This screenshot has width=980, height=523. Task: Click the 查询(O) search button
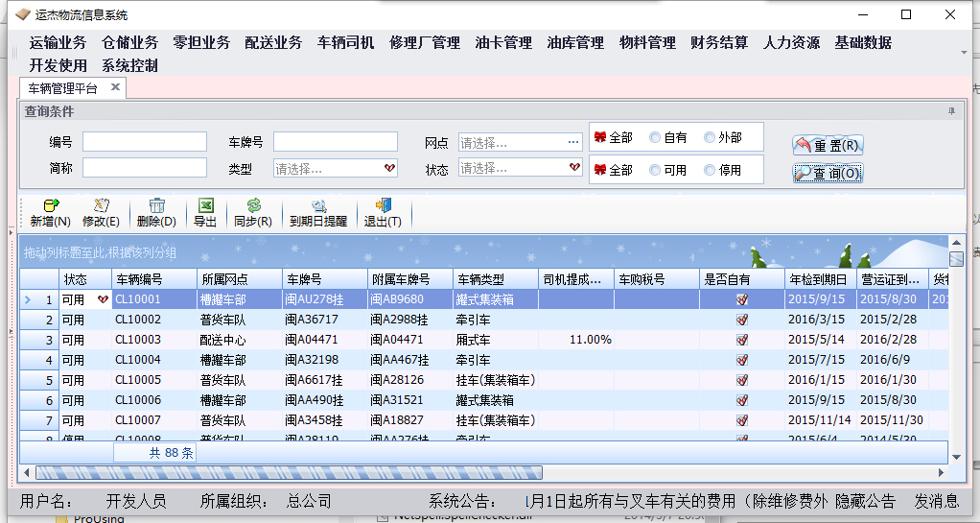click(828, 174)
